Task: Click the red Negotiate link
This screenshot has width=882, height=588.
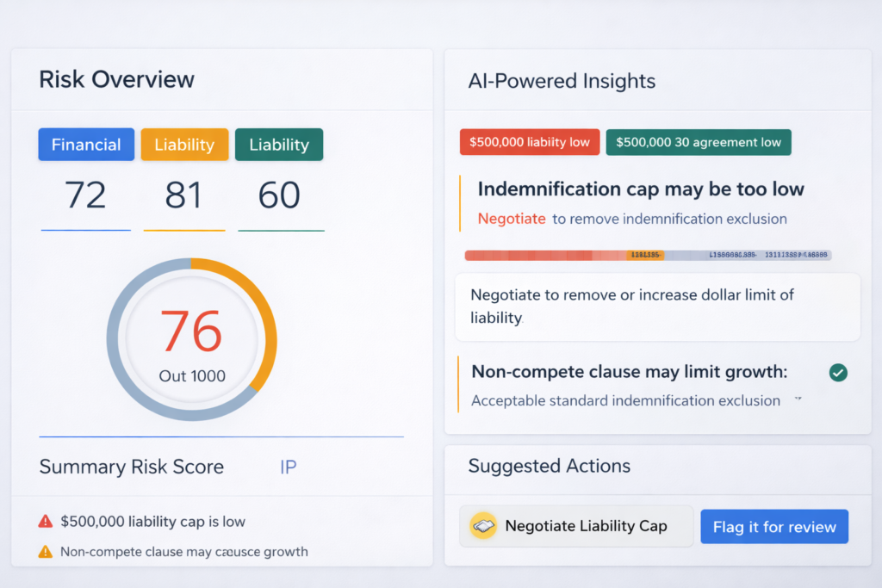Action: [512, 219]
